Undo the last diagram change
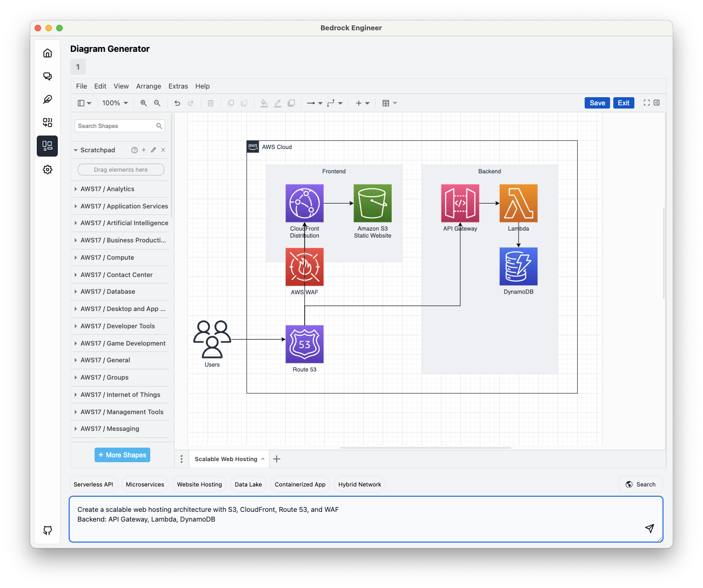Image resolution: width=703 pixels, height=588 pixels. click(177, 103)
